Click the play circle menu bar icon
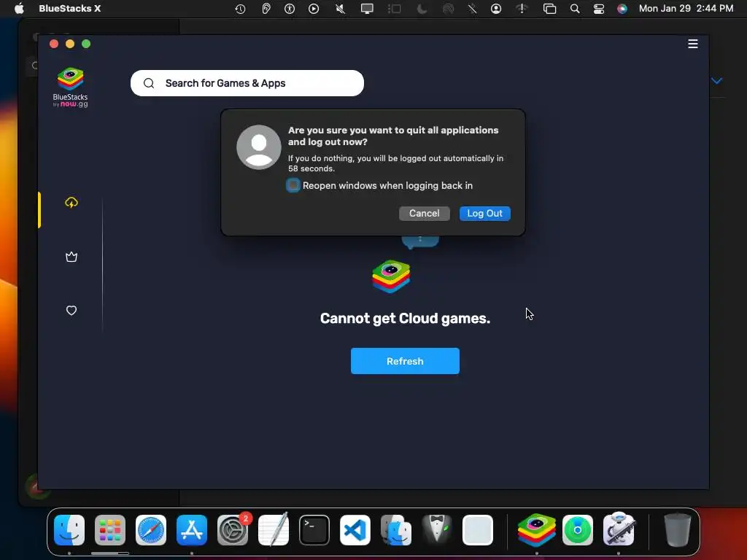The height and width of the screenshot is (560, 747). (x=314, y=9)
